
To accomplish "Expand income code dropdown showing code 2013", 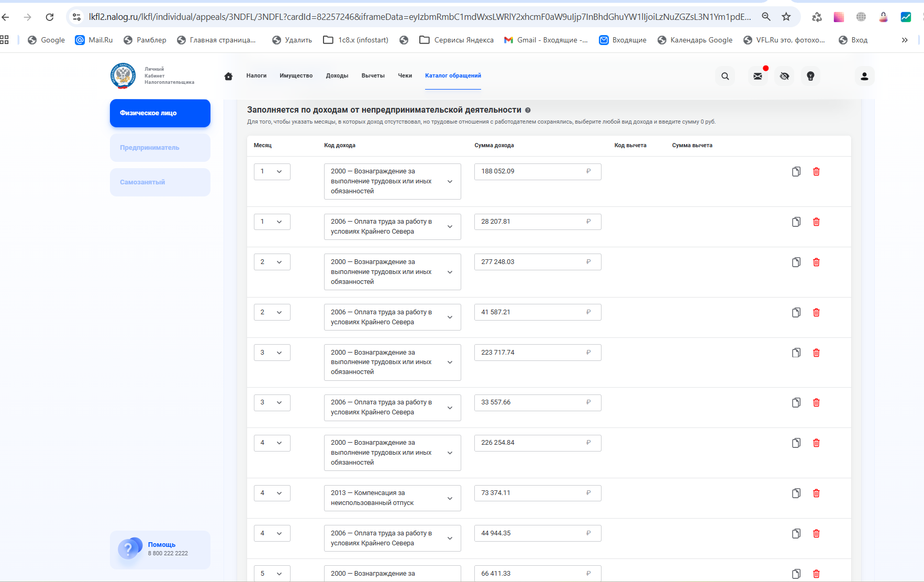I will [x=392, y=498].
